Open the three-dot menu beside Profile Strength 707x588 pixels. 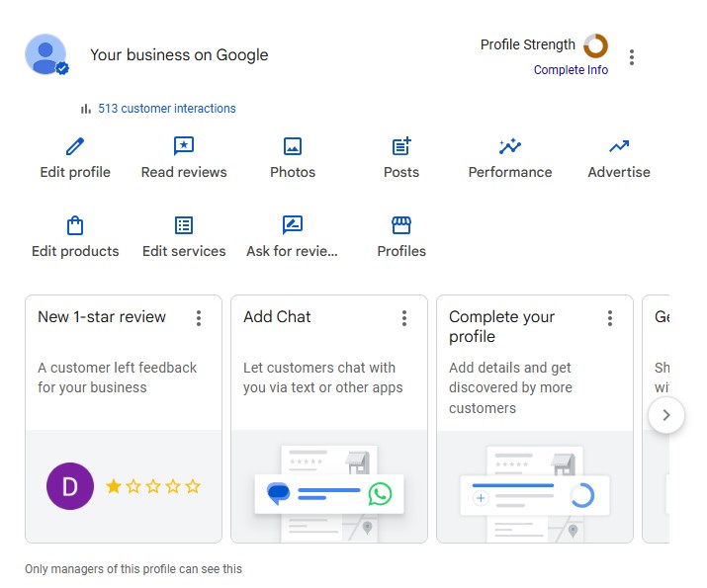[632, 57]
